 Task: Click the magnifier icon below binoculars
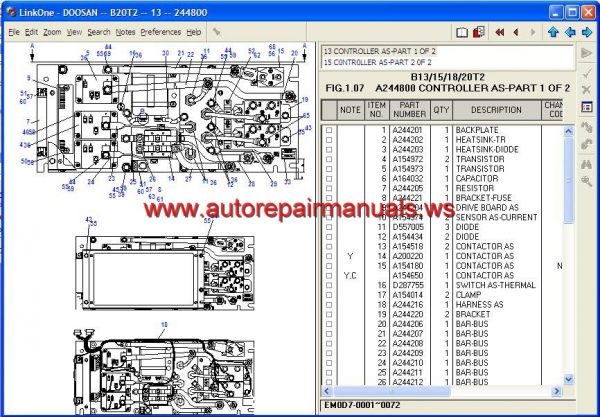tap(587, 181)
